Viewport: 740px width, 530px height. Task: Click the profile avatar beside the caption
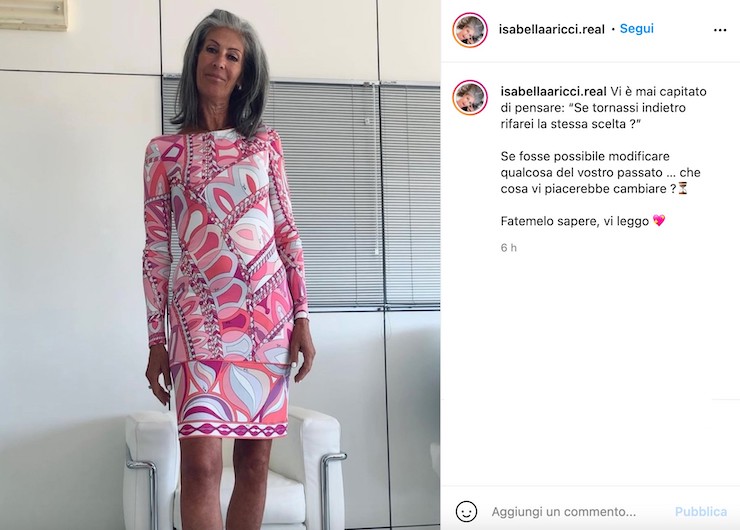tap(470, 97)
